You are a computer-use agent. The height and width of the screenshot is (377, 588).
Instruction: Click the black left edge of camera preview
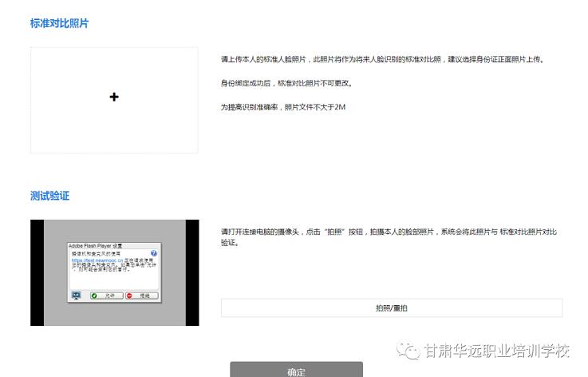coord(37,272)
